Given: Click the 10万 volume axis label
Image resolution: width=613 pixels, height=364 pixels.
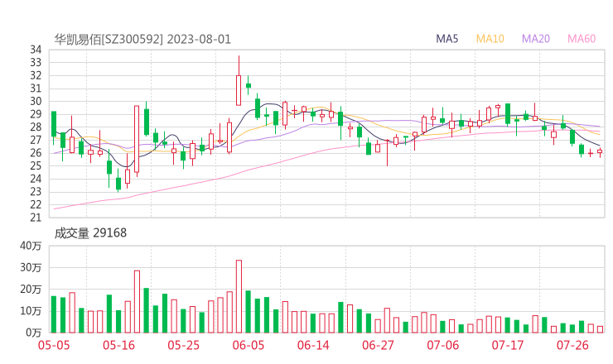Looking at the screenshot, I should point(31,311).
